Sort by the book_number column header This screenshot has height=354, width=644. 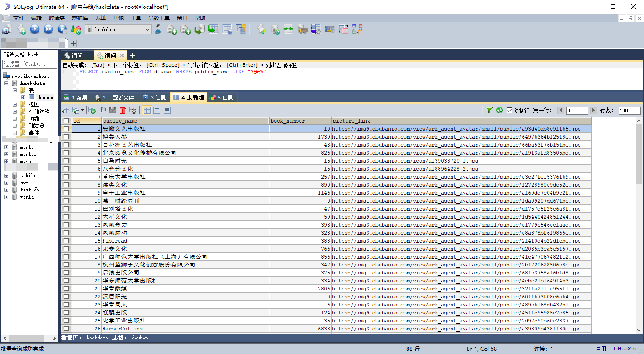pos(300,121)
